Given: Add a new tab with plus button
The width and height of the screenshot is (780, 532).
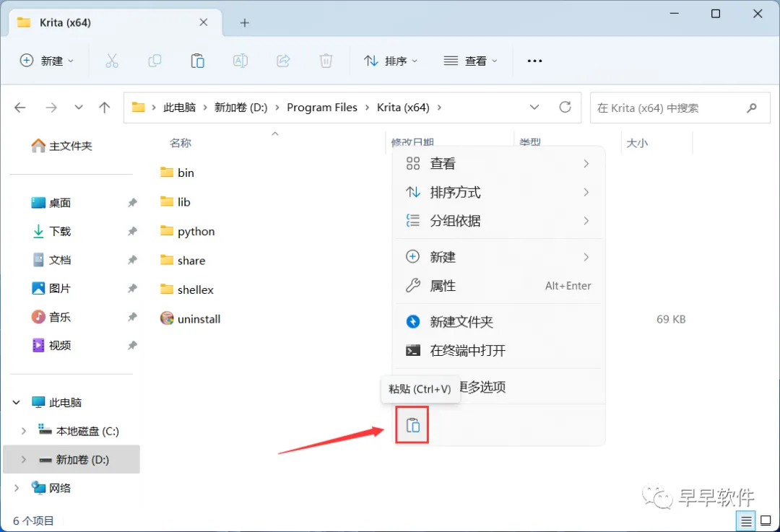Looking at the screenshot, I should [244, 23].
